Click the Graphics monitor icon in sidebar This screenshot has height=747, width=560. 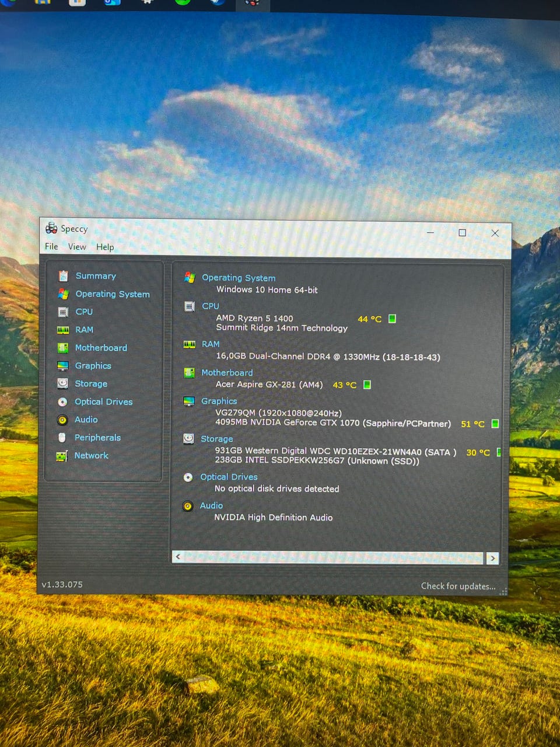click(x=63, y=366)
